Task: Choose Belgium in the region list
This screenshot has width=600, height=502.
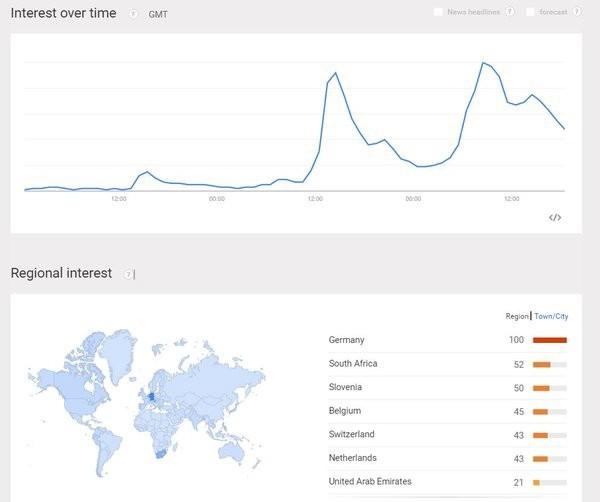Action: click(x=344, y=411)
